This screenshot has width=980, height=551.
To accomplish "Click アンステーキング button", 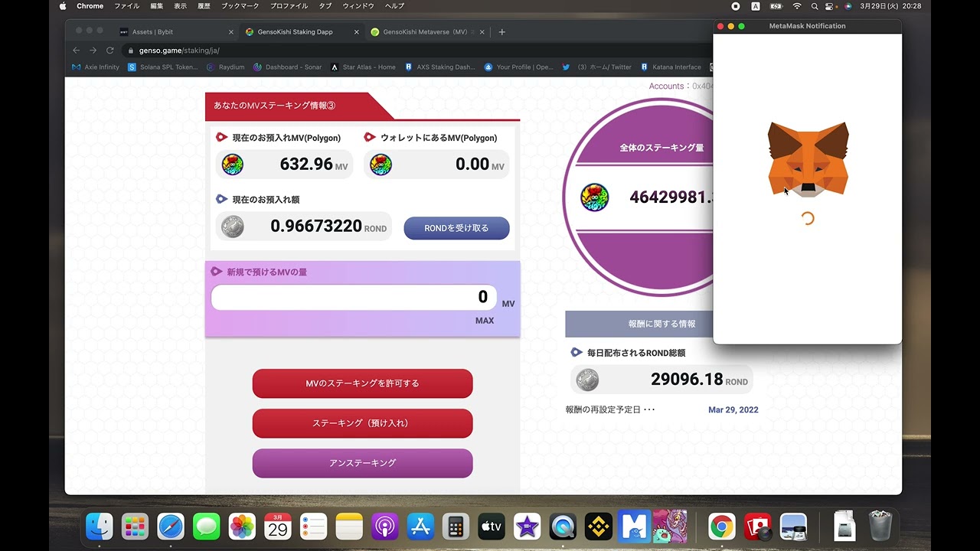I will tap(362, 463).
